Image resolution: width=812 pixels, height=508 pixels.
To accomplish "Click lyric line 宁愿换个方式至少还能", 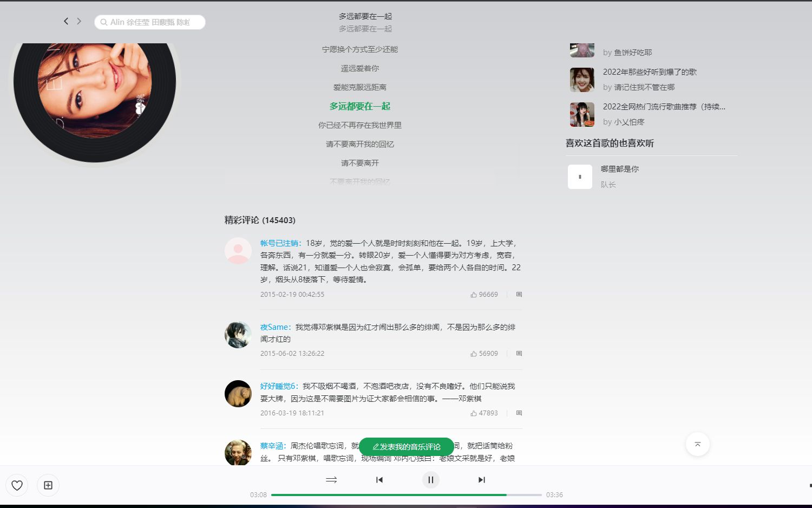I will (360, 49).
